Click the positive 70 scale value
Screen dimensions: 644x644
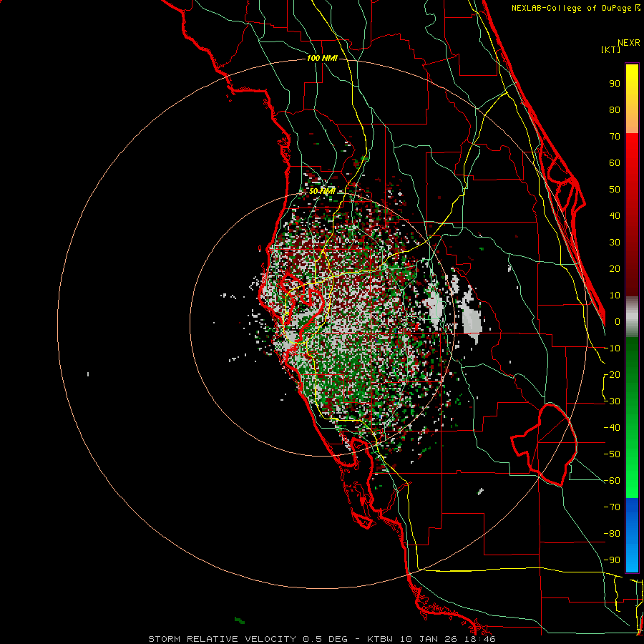click(x=615, y=137)
